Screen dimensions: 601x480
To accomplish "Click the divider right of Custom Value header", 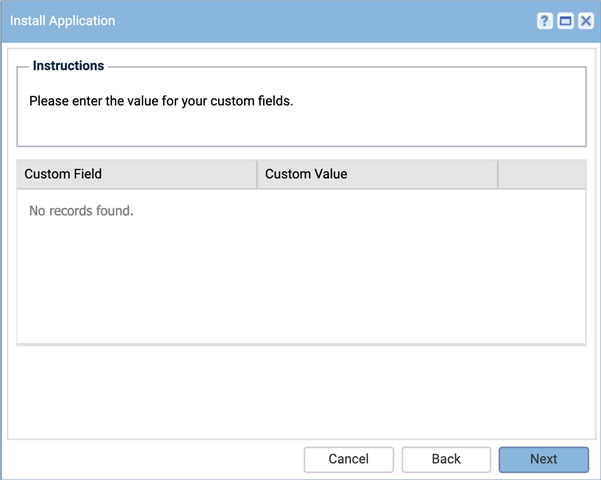I will point(498,174).
